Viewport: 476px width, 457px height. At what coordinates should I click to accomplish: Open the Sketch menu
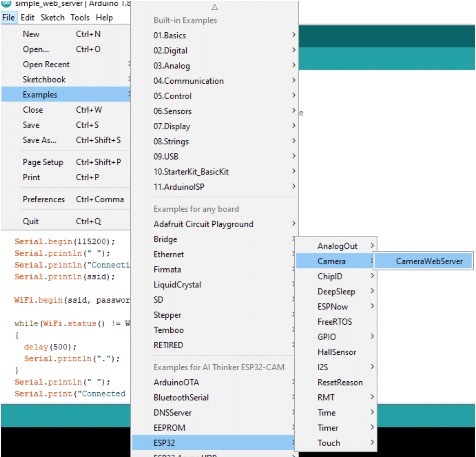(x=52, y=17)
